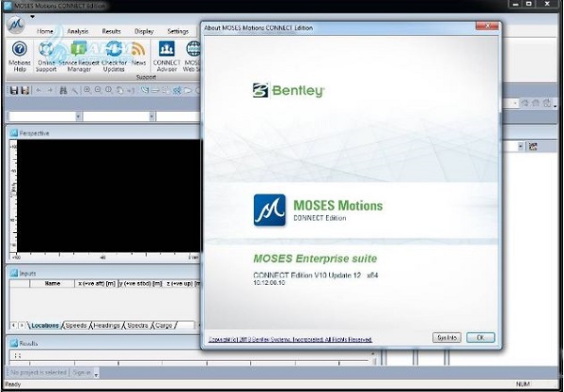Viewport: 564px width, 392px height.
Task: Click the y (+ve stbd) [m] column header
Action: [x=140, y=283]
